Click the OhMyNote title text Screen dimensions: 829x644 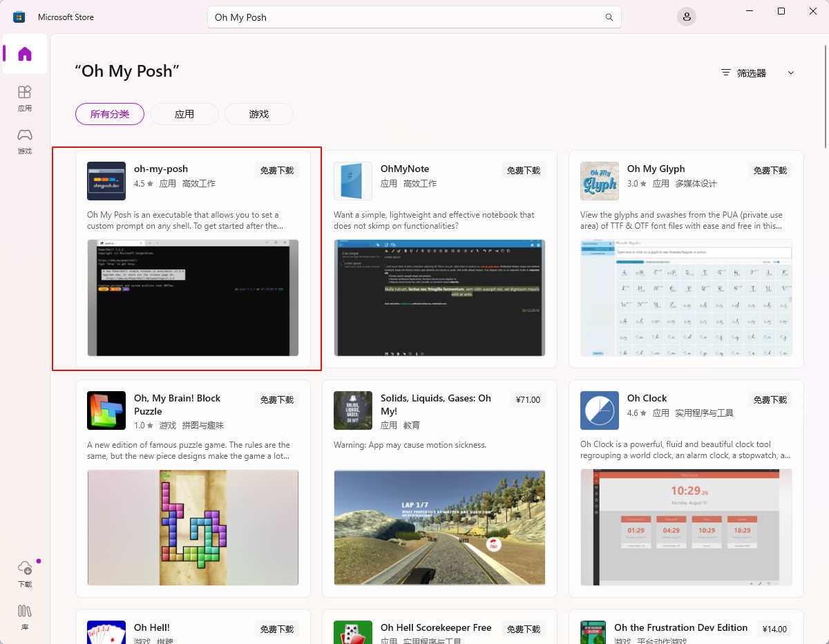click(405, 169)
